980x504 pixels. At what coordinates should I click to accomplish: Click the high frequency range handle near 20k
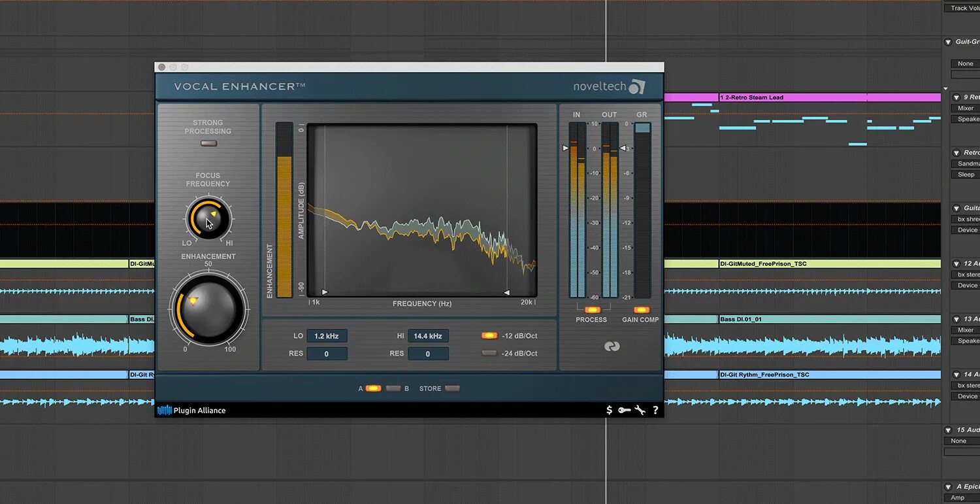pyautogui.click(x=506, y=292)
